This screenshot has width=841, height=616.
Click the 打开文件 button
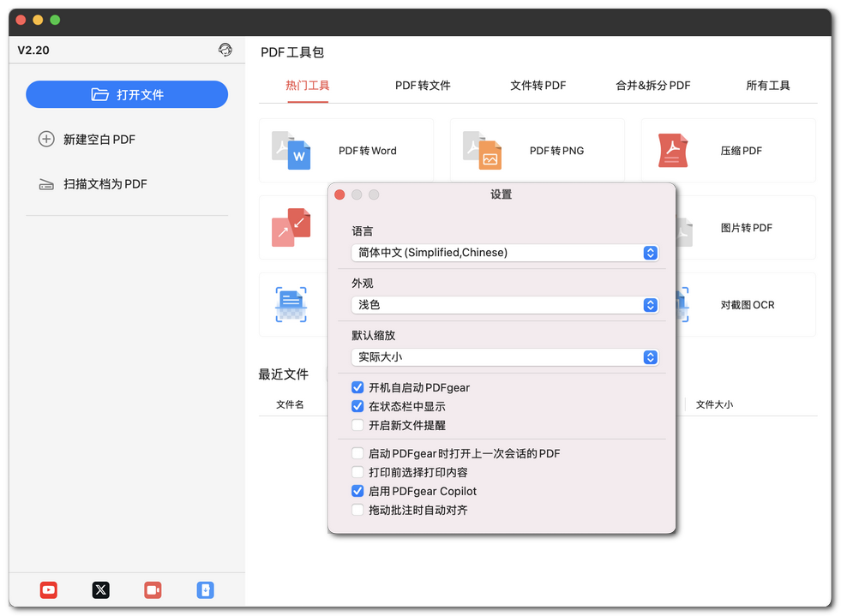click(127, 94)
